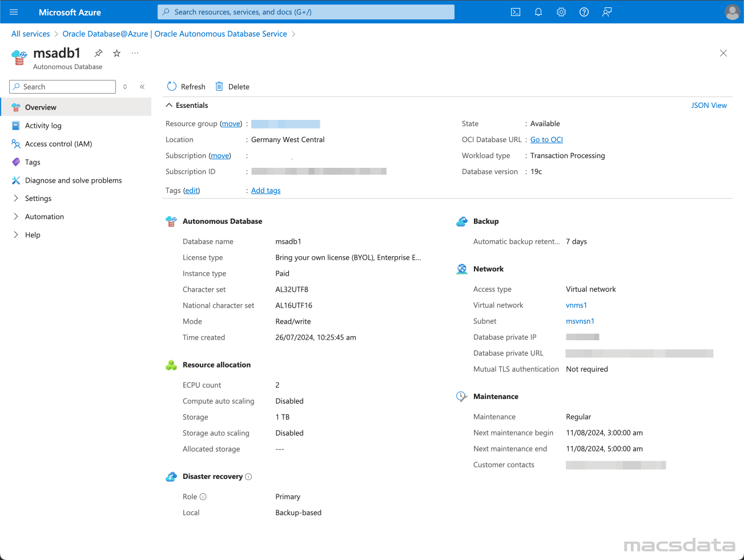Click the 'Backup-based' local recovery value
The width and height of the screenshot is (744, 560).
299,513
